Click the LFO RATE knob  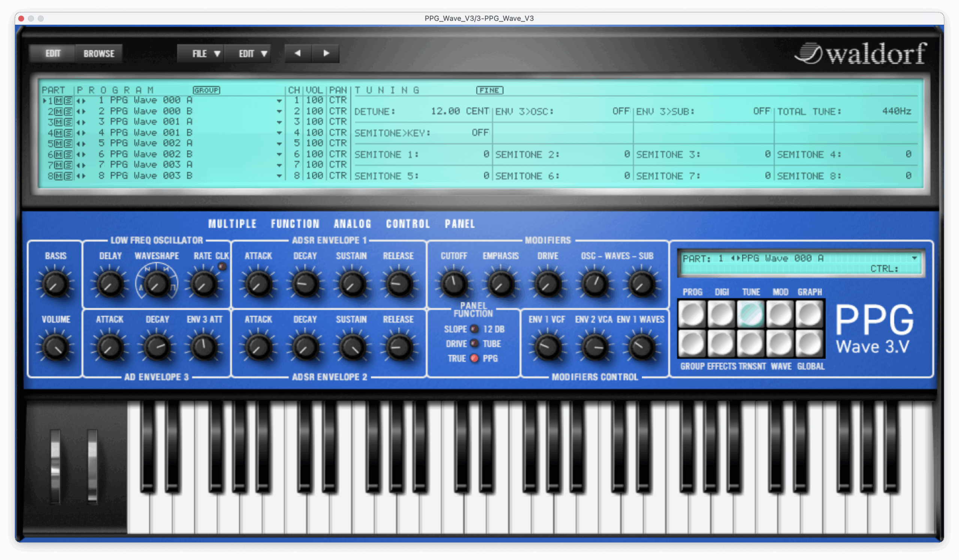pyautogui.click(x=203, y=284)
